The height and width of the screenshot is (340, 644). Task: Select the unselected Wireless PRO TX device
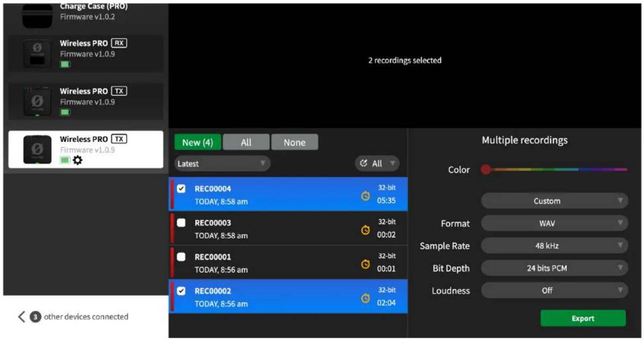pyautogui.click(x=86, y=101)
